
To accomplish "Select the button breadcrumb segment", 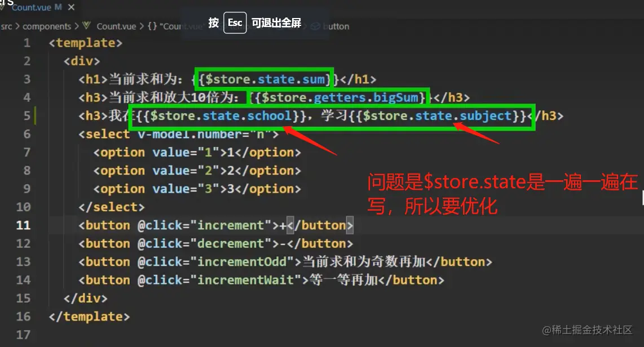I will point(336,26).
